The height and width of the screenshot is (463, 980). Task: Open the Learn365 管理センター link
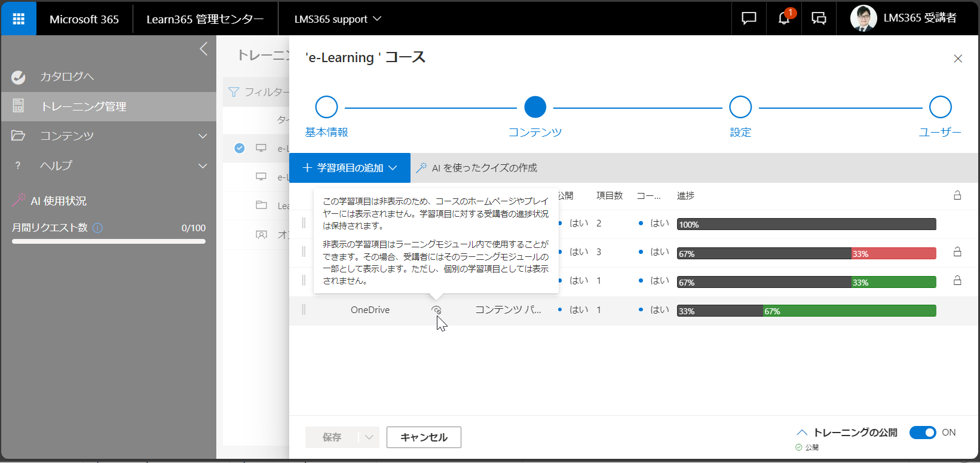[205, 19]
